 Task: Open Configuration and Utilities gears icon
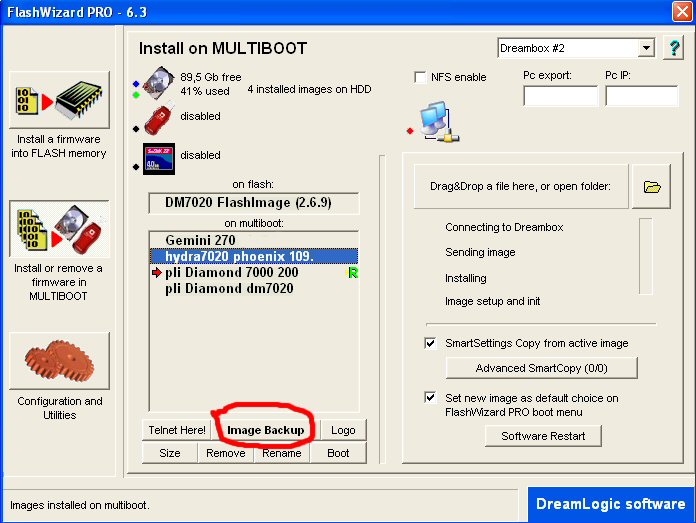tap(59, 361)
